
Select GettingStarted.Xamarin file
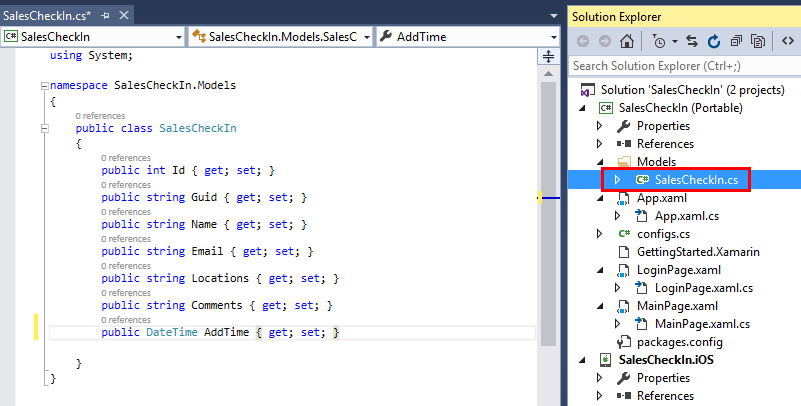tap(698, 252)
